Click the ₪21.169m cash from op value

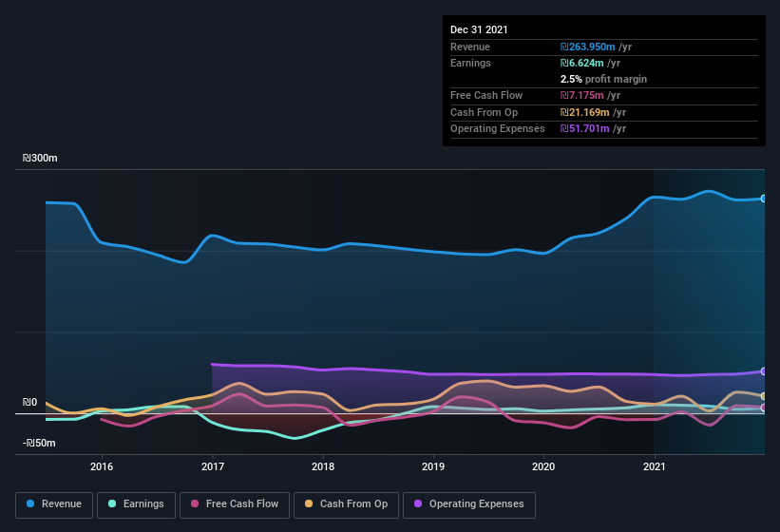click(584, 112)
